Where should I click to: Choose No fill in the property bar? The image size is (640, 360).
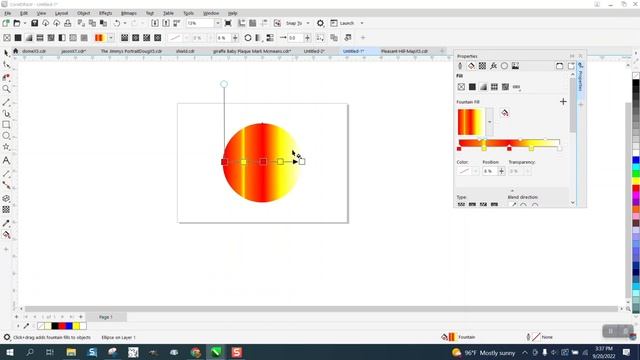click(7, 38)
